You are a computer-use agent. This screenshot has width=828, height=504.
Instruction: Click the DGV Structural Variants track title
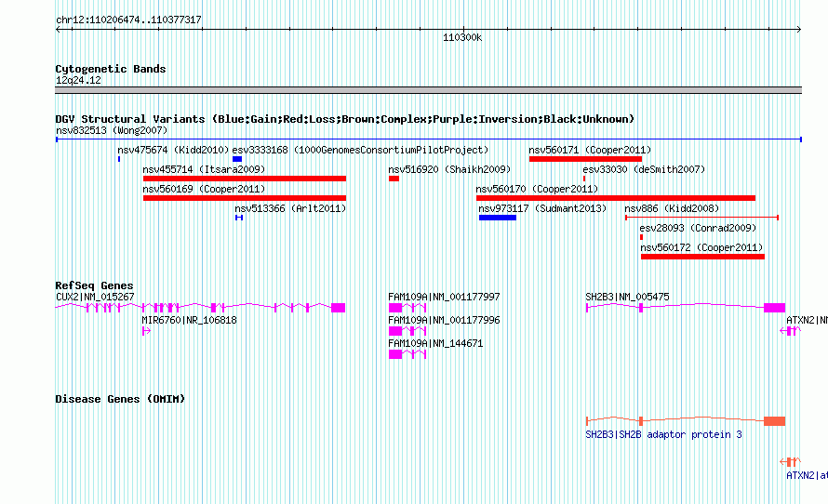(x=345, y=119)
